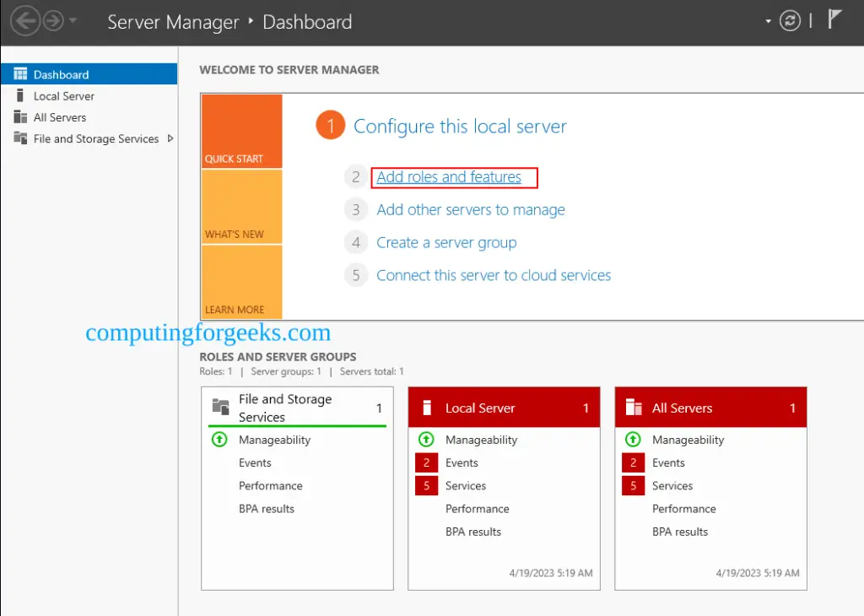Click Events count 2 badge in All Servers tile
The height and width of the screenshot is (616, 864).
(633, 462)
